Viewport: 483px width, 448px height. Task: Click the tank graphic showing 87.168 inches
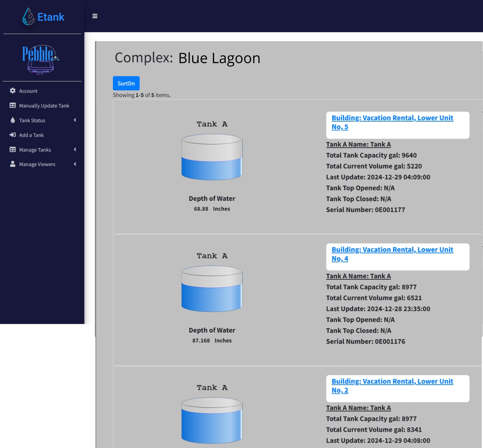(x=212, y=289)
